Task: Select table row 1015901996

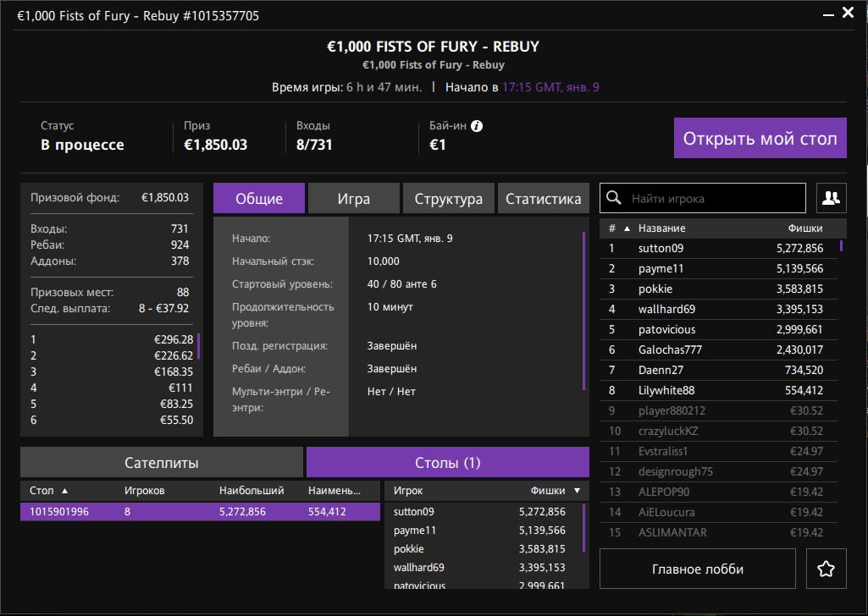Action: click(x=200, y=511)
